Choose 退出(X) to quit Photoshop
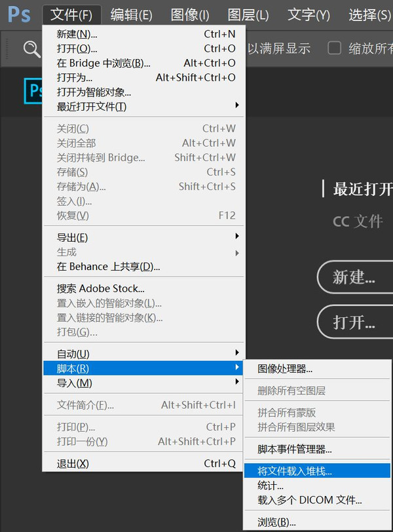The width and height of the screenshot is (393, 532). [x=143, y=463]
